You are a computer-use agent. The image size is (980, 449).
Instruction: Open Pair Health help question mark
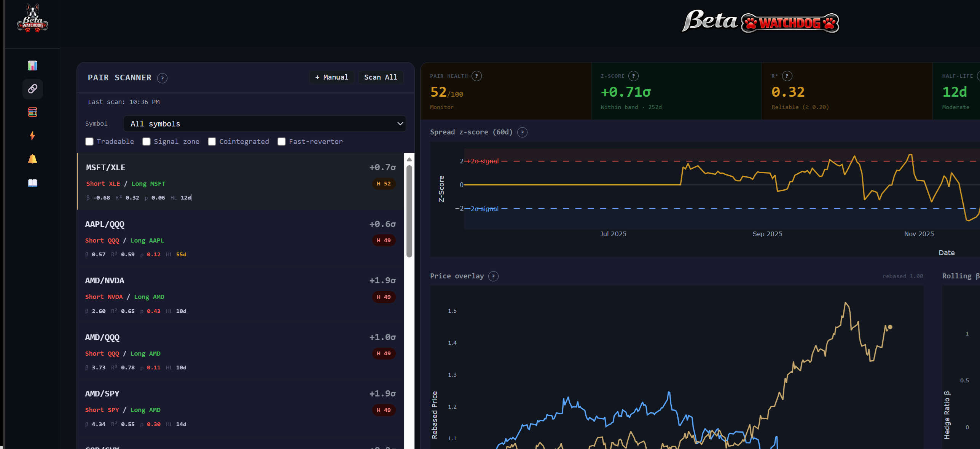(x=476, y=76)
